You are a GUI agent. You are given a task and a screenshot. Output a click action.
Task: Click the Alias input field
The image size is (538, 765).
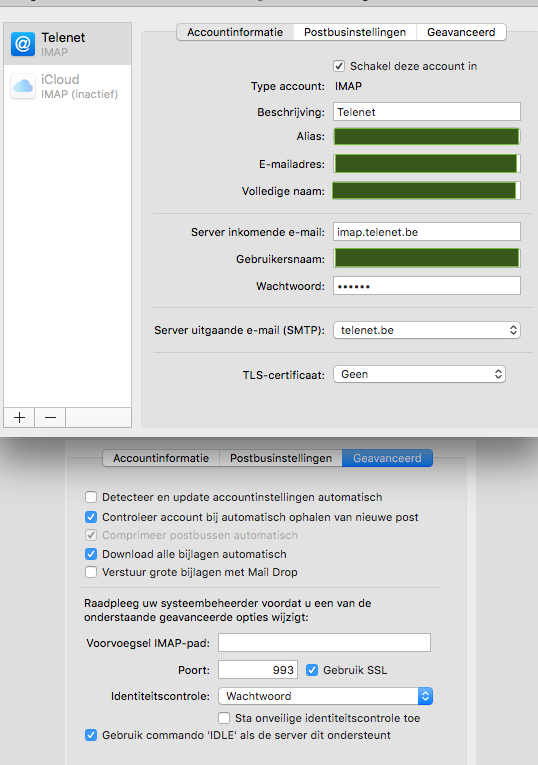(x=427, y=137)
